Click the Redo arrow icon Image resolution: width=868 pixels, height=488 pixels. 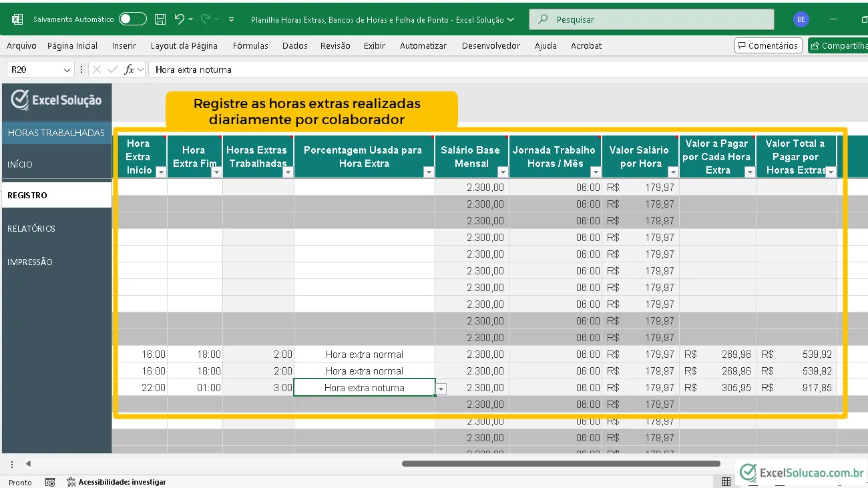point(206,19)
